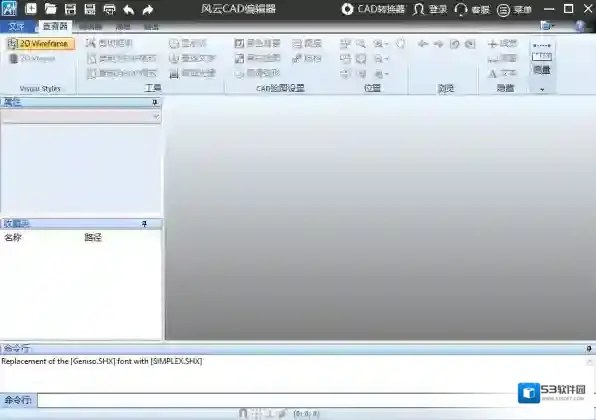Open the style icon dropdown near help

(x=548, y=26)
